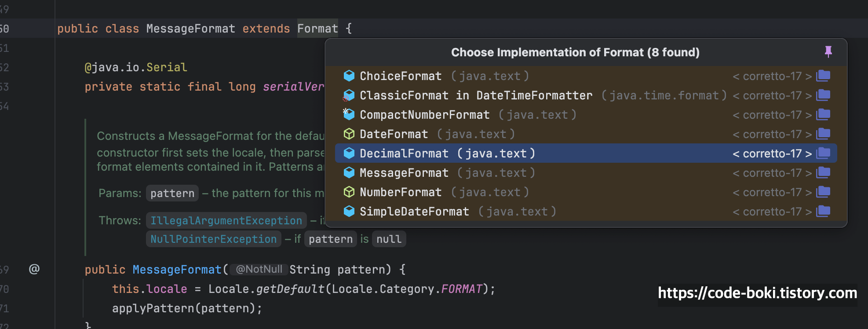
Task: Pin the Choose Implementation popup
Action: [828, 52]
